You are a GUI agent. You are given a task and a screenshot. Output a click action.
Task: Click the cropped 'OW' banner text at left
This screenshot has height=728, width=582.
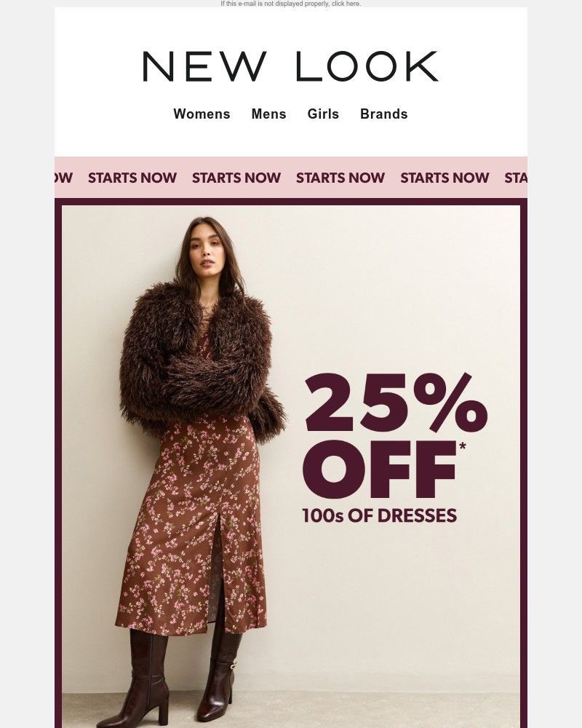point(63,178)
